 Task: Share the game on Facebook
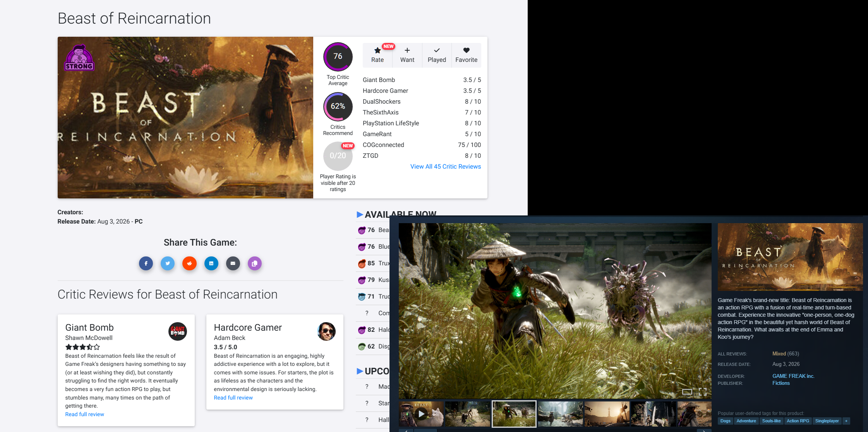[x=146, y=263]
